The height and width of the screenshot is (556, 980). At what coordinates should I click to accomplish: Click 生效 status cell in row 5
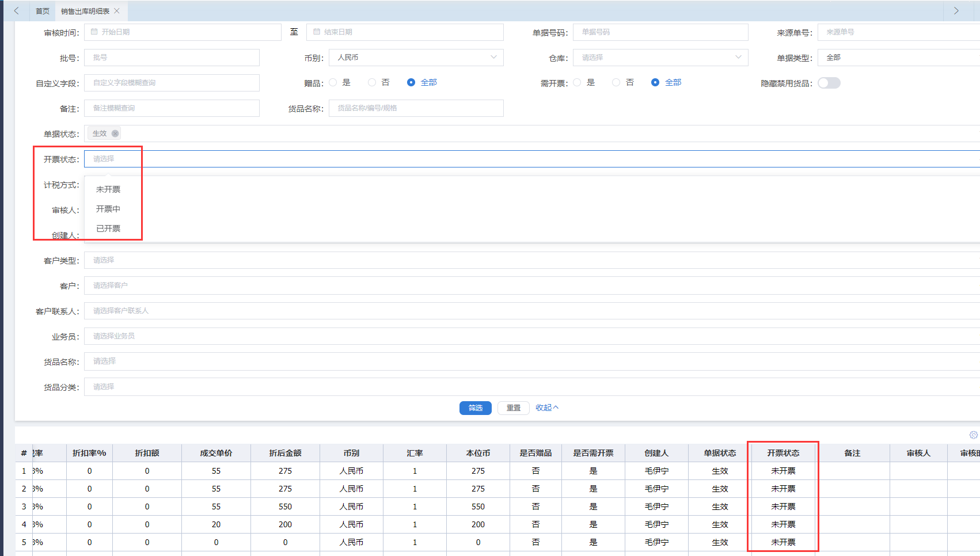click(720, 542)
